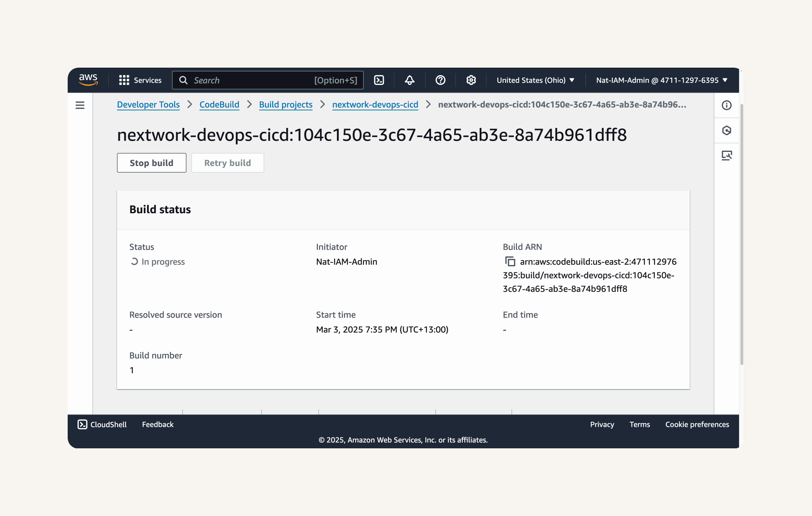
Task: Open the hexagon icon in the right sidebar
Action: click(727, 130)
